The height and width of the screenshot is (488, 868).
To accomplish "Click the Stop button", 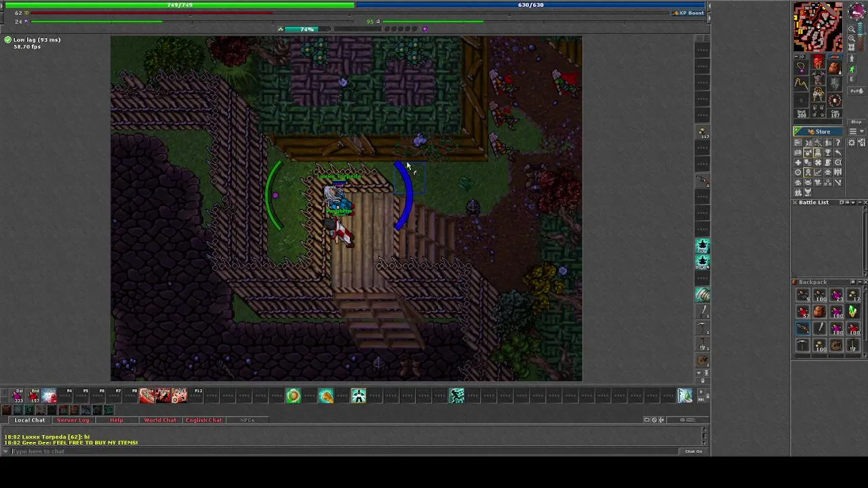I will coord(856,122).
